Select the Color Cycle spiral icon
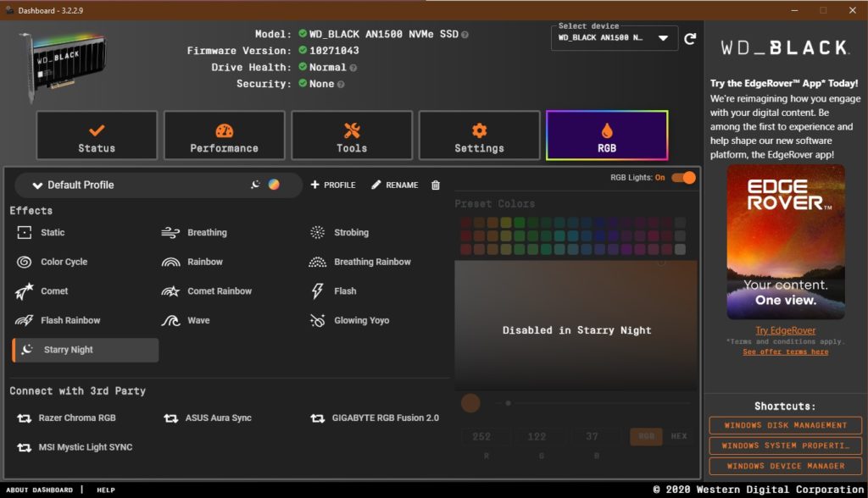Image resolution: width=868 pixels, height=498 pixels. [25, 262]
